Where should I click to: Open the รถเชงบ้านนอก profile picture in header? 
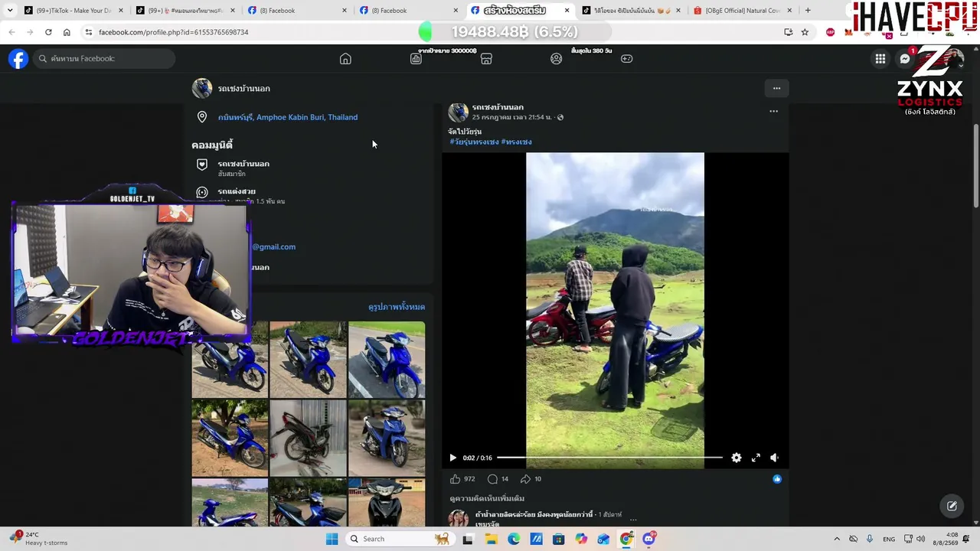(x=202, y=88)
